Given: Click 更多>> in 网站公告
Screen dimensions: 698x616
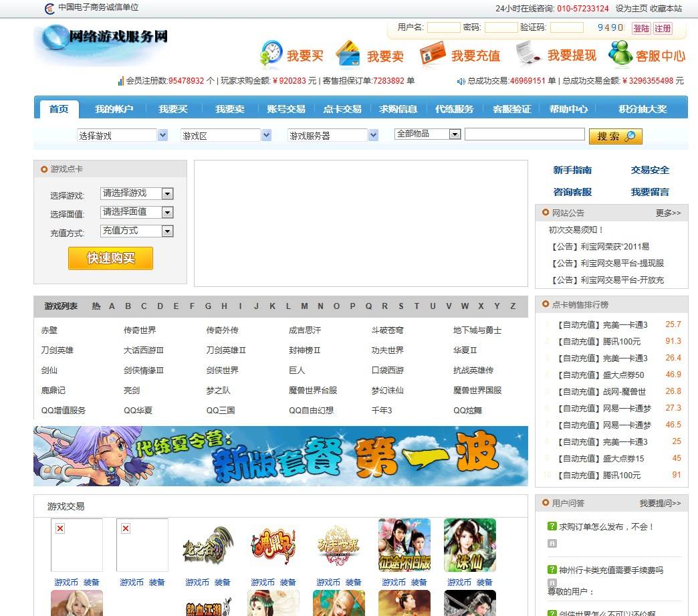Looking at the screenshot, I should point(668,213).
